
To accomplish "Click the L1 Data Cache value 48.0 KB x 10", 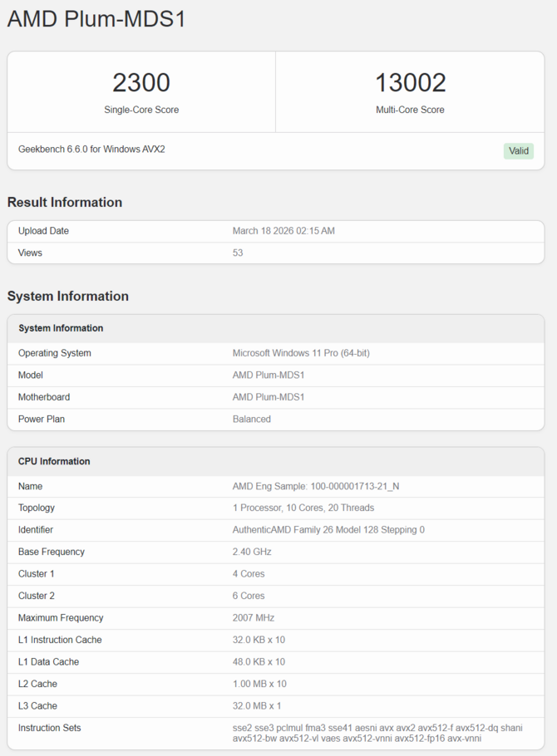I will tap(259, 662).
